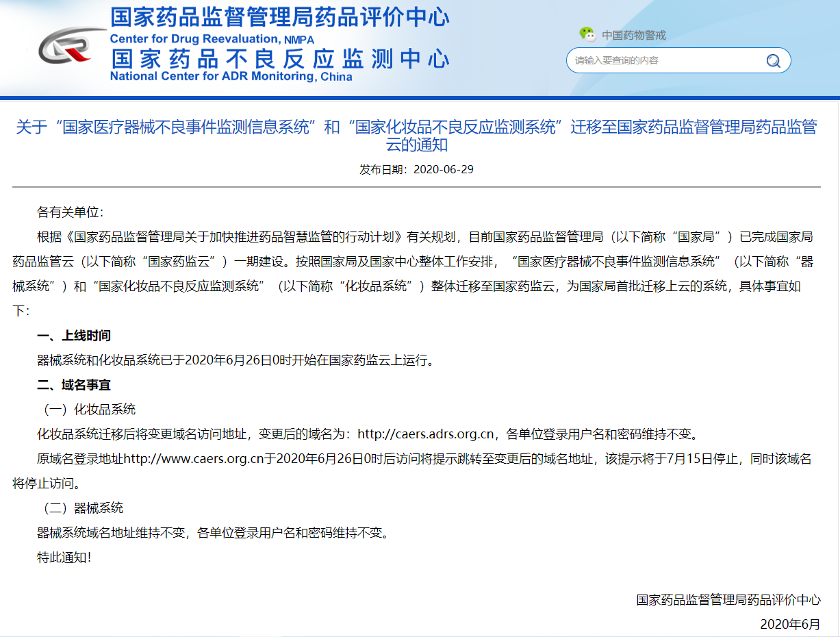The image size is (840, 637).
Task: Click the CDR center logo
Action: pyautogui.click(x=72, y=45)
